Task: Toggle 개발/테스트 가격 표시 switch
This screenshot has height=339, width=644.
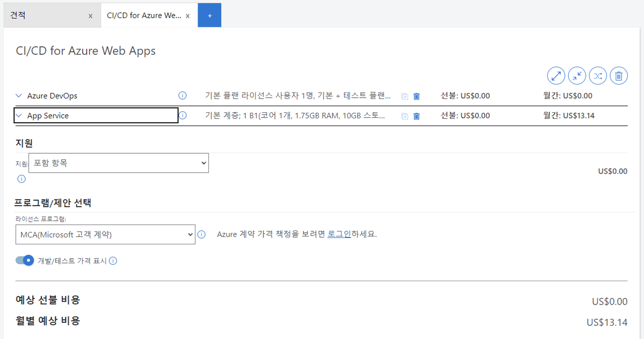Action: click(x=25, y=260)
